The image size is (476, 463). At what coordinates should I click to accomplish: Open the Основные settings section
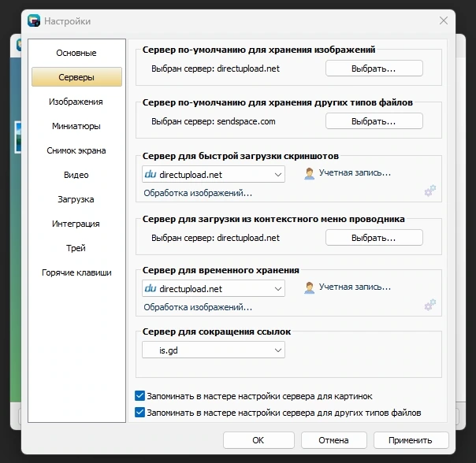(76, 53)
